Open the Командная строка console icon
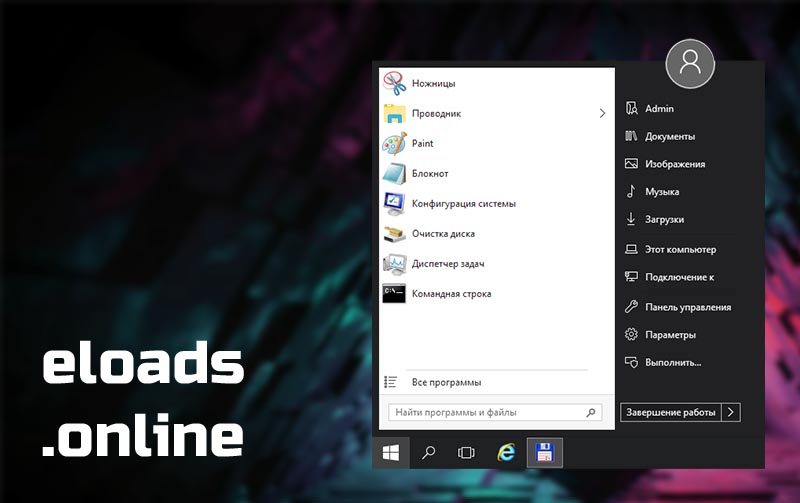The image size is (800, 503). coord(394,294)
